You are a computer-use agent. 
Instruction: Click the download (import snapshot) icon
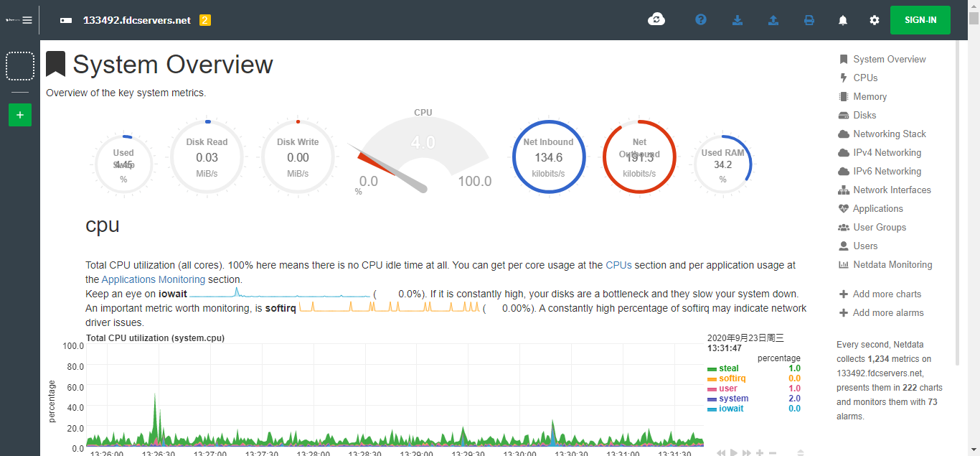coord(738,20)
